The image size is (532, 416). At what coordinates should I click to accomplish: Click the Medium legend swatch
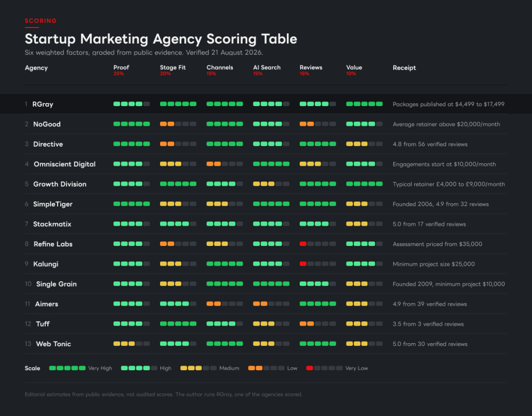pyautogui.click(x=198, y=368)
